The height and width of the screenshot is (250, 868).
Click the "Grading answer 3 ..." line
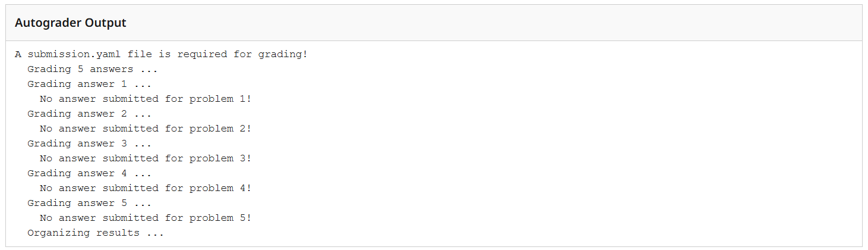(89, 143)
